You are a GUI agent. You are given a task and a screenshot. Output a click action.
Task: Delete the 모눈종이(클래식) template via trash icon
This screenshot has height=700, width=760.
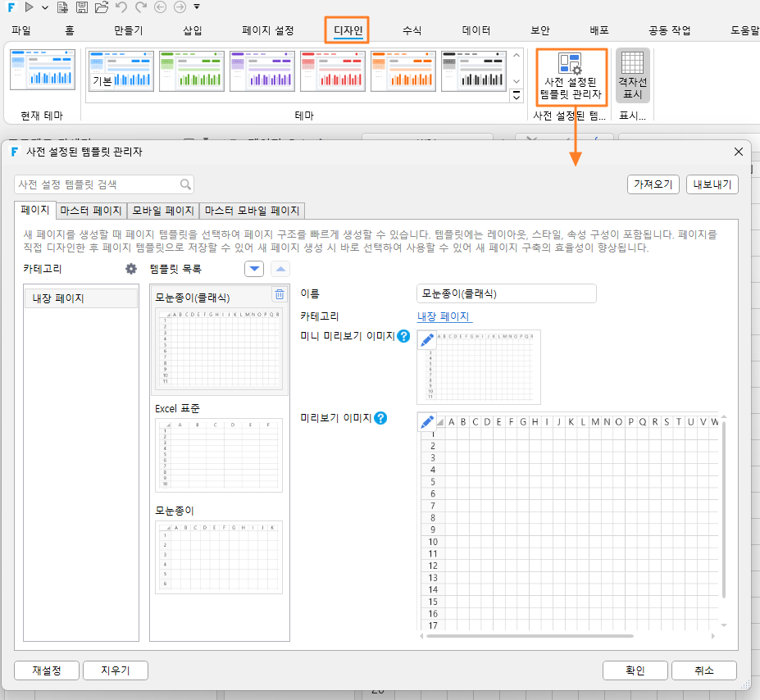[x=280, y=294]
